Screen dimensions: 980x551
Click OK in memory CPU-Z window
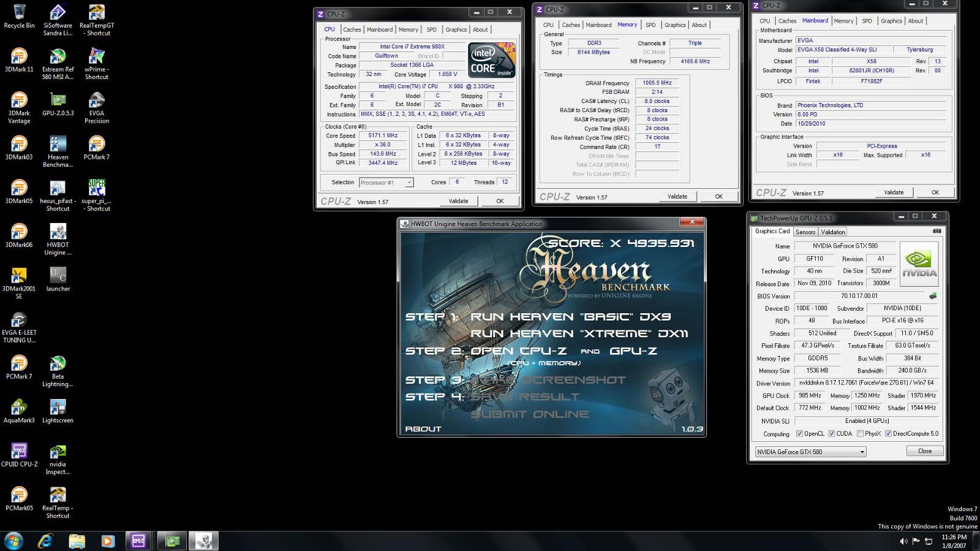pyautogui.click(x=719, y=197)
